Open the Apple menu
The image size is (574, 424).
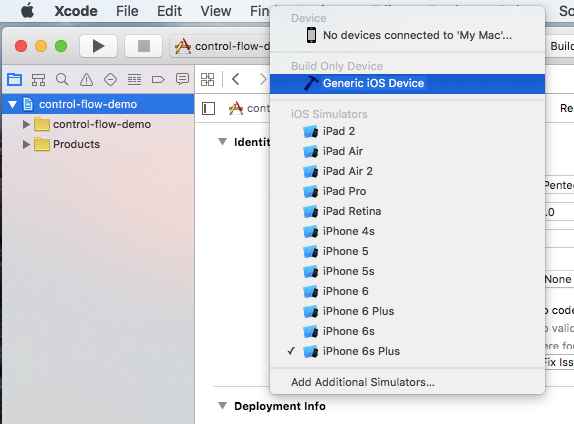27,11
